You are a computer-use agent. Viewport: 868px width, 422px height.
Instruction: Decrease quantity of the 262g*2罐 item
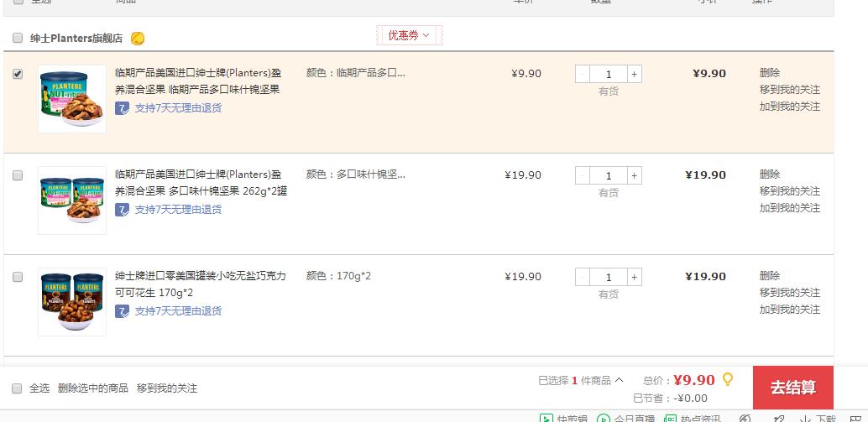coord(583,175)
